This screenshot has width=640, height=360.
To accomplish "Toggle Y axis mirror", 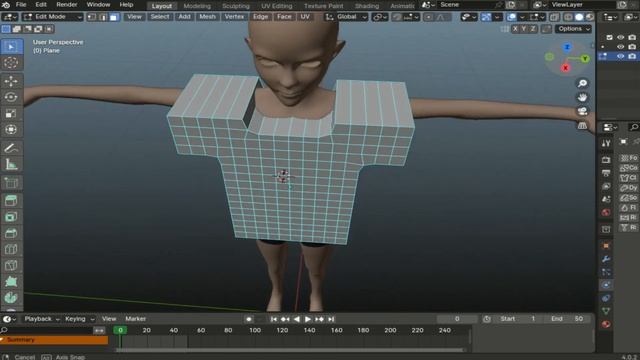I will coord(524,29).
